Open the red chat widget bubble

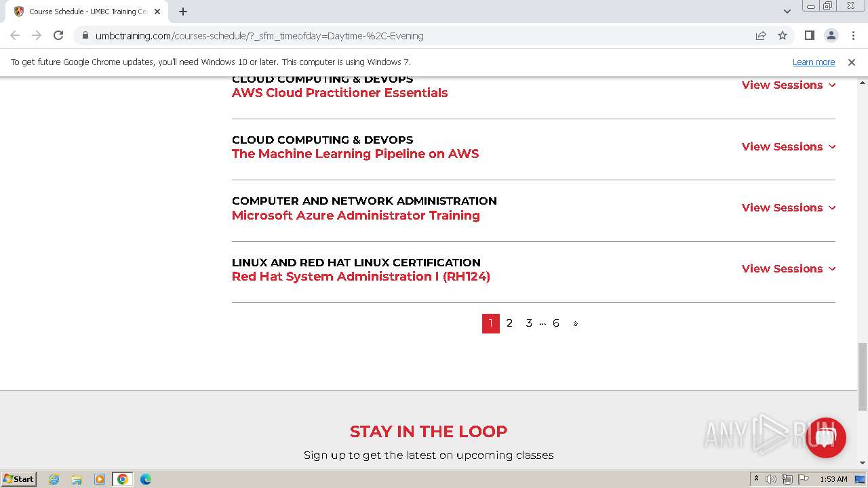(825, 437)
